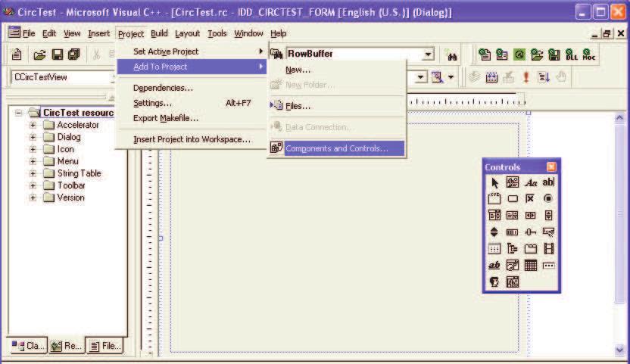
Task: Switch to the ClassView (Cla...) tab
Action: coord(27,346)
